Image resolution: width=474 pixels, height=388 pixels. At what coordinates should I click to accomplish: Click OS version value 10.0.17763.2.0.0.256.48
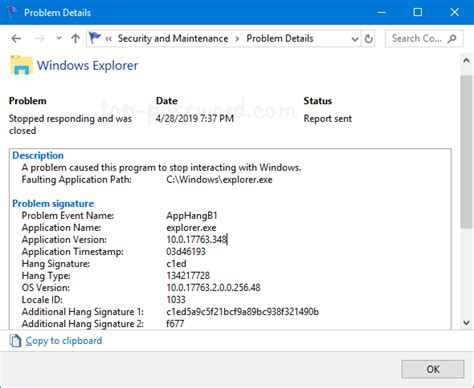click(213, 288)
